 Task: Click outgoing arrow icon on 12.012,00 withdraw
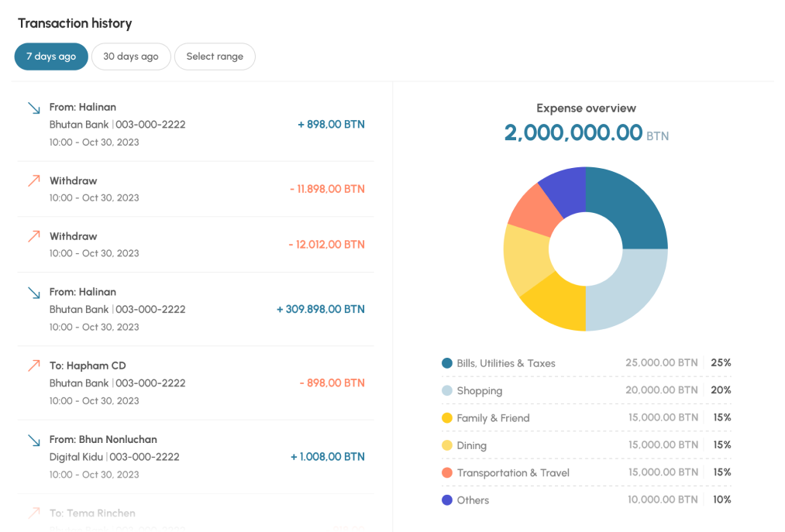pos(33,237)
